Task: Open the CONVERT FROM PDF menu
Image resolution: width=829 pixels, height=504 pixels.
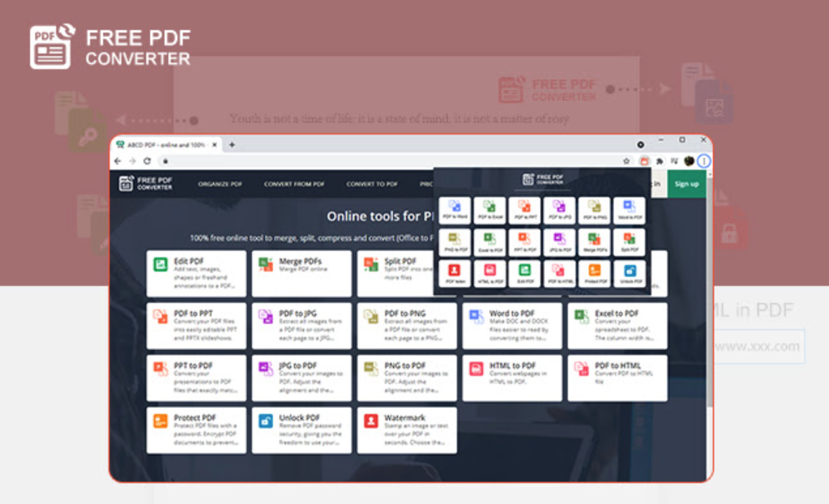Action: click(x=294, y=184)
